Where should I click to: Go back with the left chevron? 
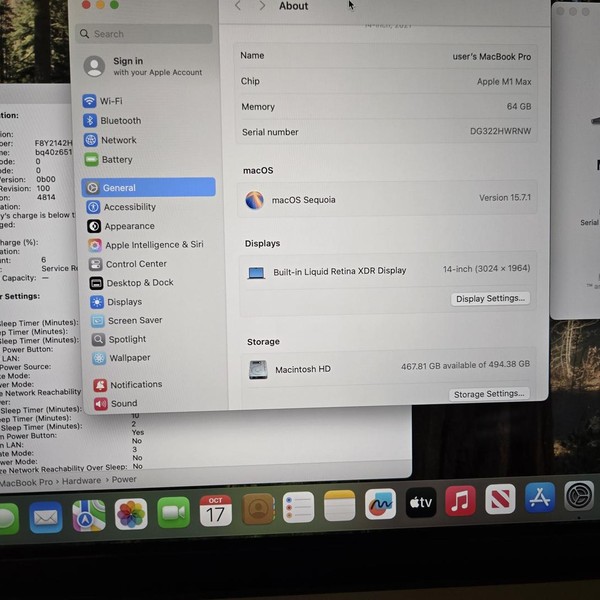pos(238,6)
